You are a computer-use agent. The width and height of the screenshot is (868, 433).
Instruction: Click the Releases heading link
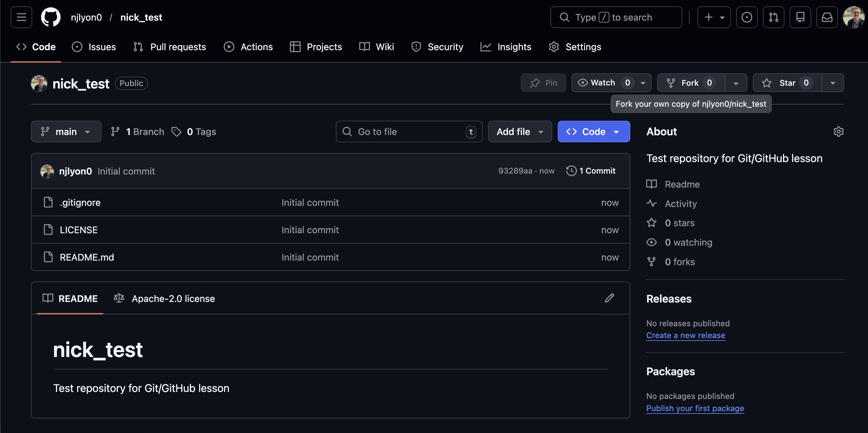[x=669, y=298]
